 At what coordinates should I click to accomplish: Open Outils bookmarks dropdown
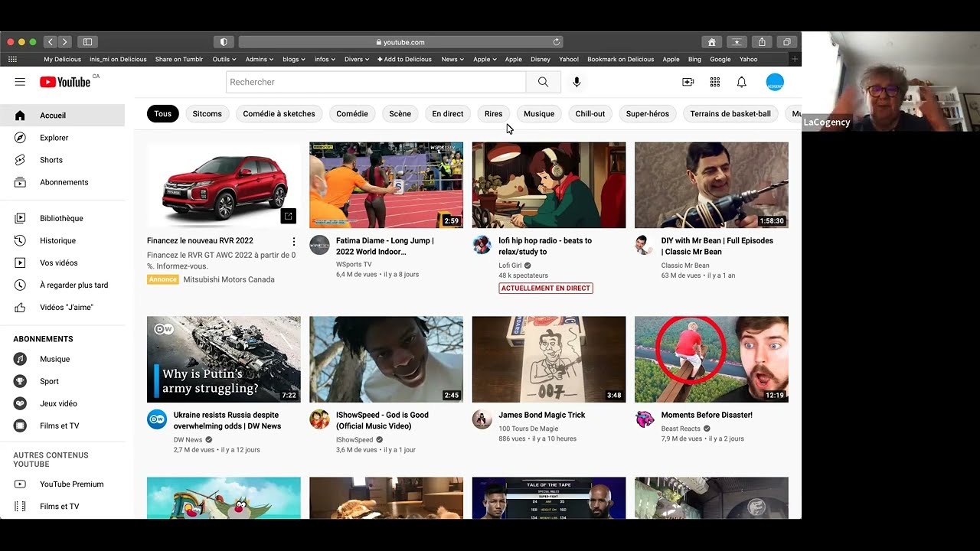pos(224,59)
